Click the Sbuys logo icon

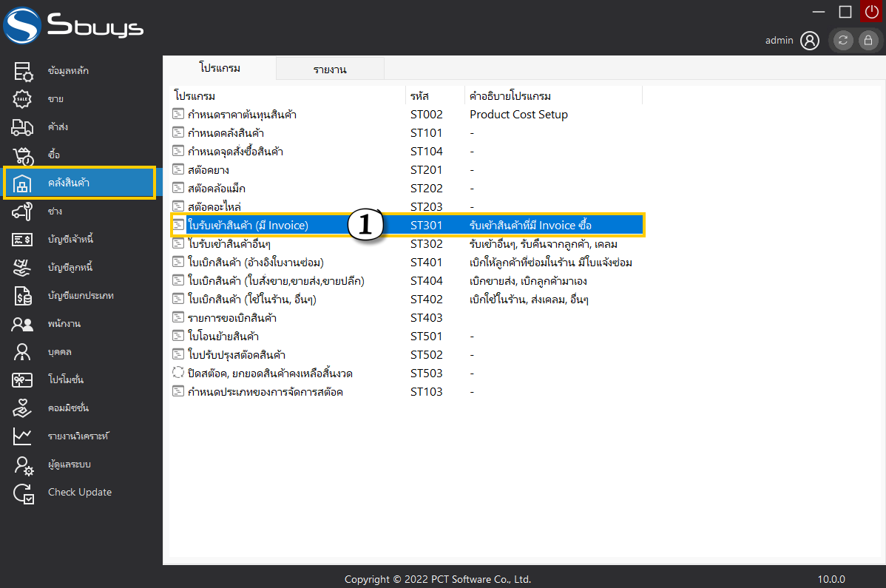(23, 27)
